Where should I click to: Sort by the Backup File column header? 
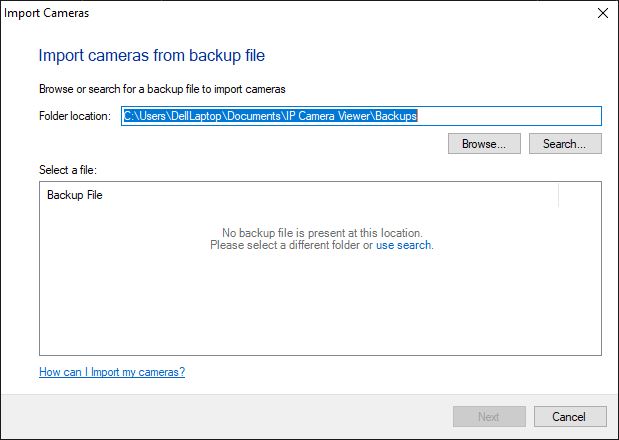pos(299,195)
